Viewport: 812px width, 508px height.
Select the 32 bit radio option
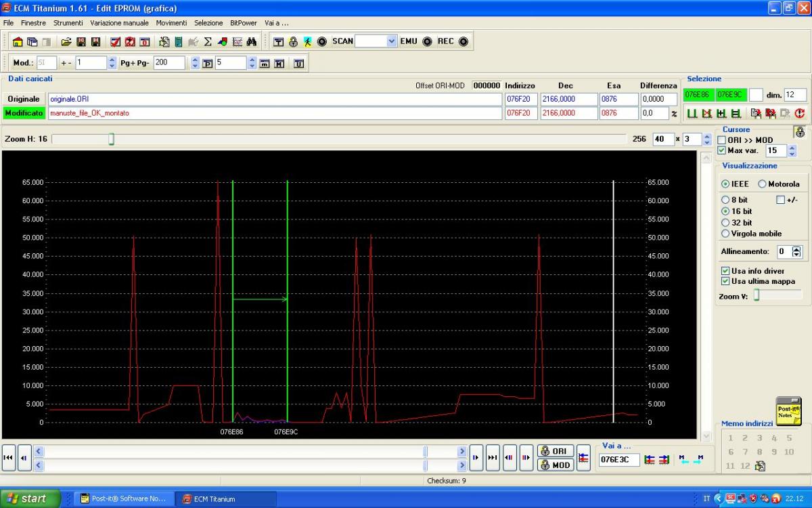pos(725,222)
